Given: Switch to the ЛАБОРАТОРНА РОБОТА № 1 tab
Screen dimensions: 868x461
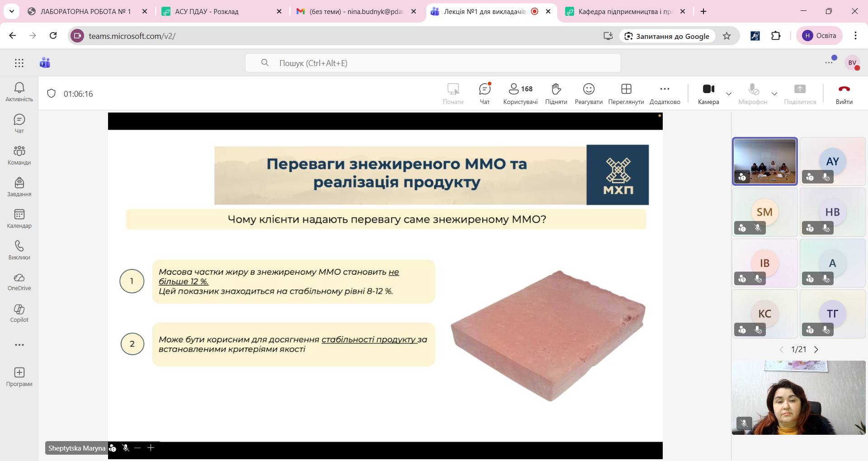Looking at the screenshot, I should click(x=85, y=12).
